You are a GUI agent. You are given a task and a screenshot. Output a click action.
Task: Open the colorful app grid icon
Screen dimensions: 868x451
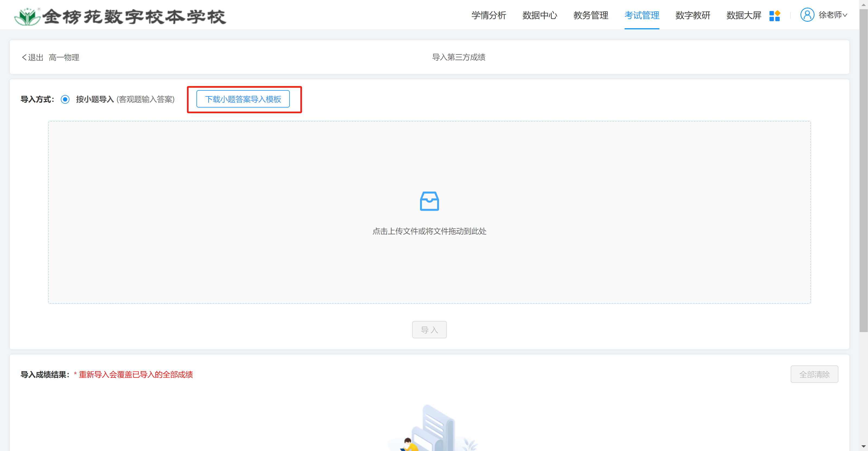(x=775, y=15)
